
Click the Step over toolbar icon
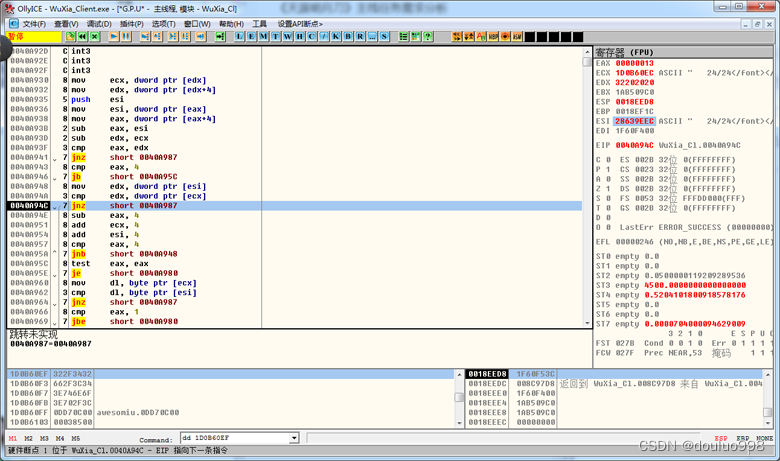coord(157,36)
